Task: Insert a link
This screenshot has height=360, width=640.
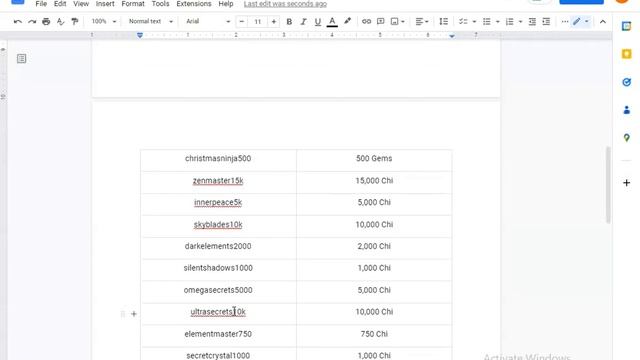Action: [366, 22]
